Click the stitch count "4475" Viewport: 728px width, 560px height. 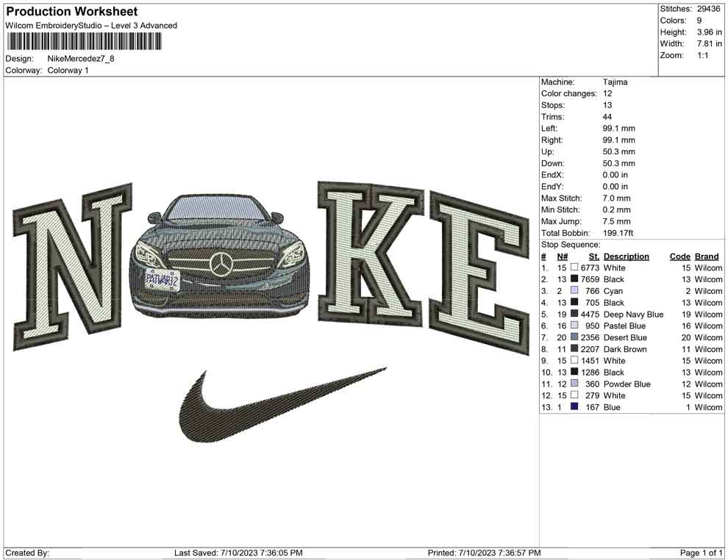590,314
